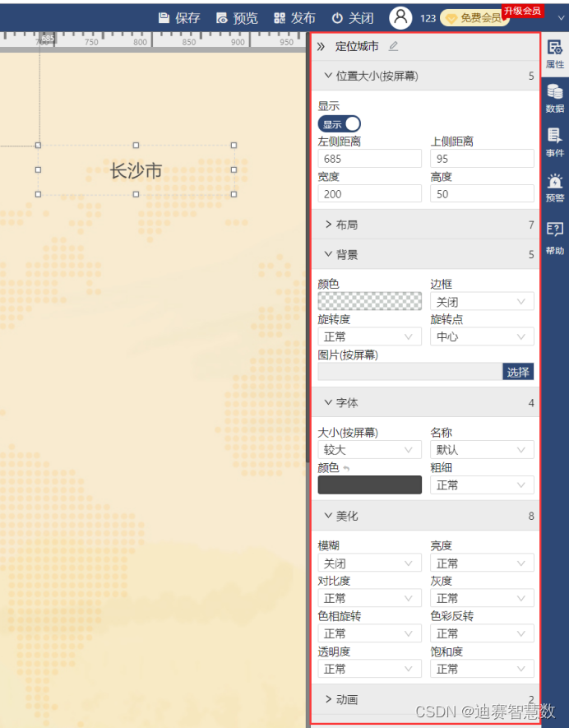
Task: Collapse the 字体 section
Action: click(x=426, y=402)
